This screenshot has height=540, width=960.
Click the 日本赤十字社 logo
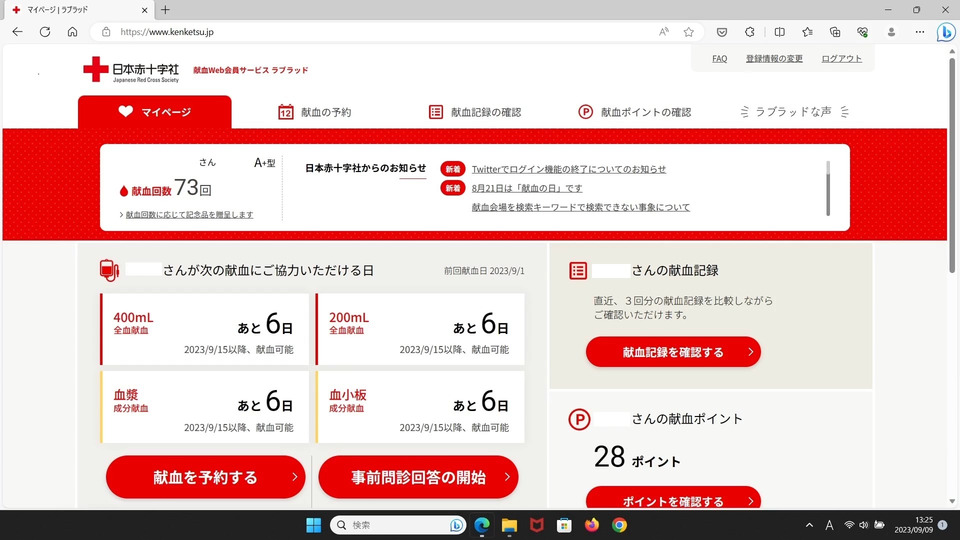pyautogui.click(x=131, y=70)
